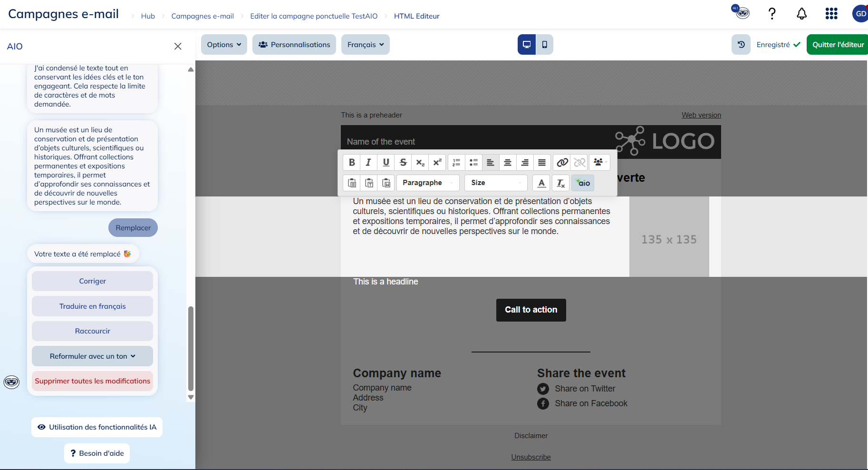This screenshot has width=868, height=470.
Task: Open the Français language dropdown
Action: (x=365, y=45)
